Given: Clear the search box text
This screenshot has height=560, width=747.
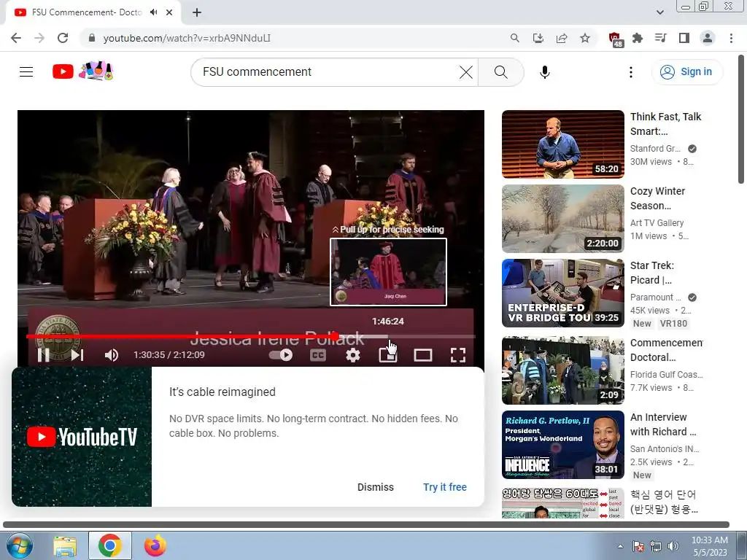Looking at the screenshot, I should [x=466, y=72].
